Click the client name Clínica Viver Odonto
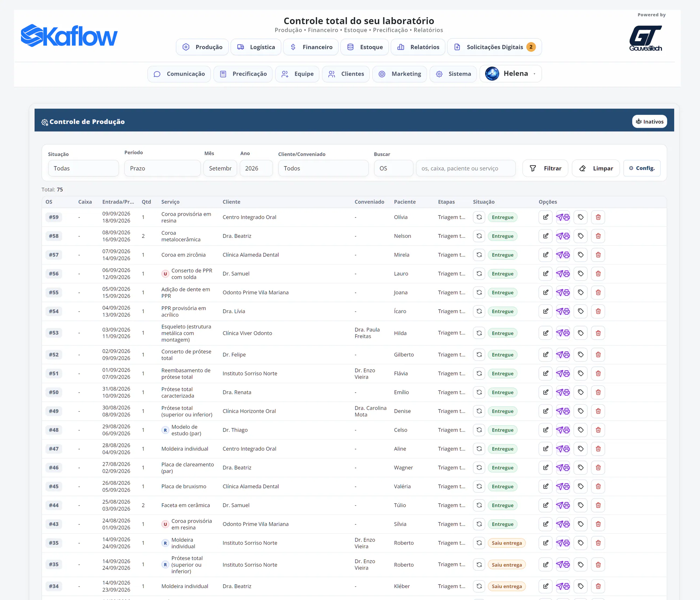700x600 pixels. [x=247, y=333]
